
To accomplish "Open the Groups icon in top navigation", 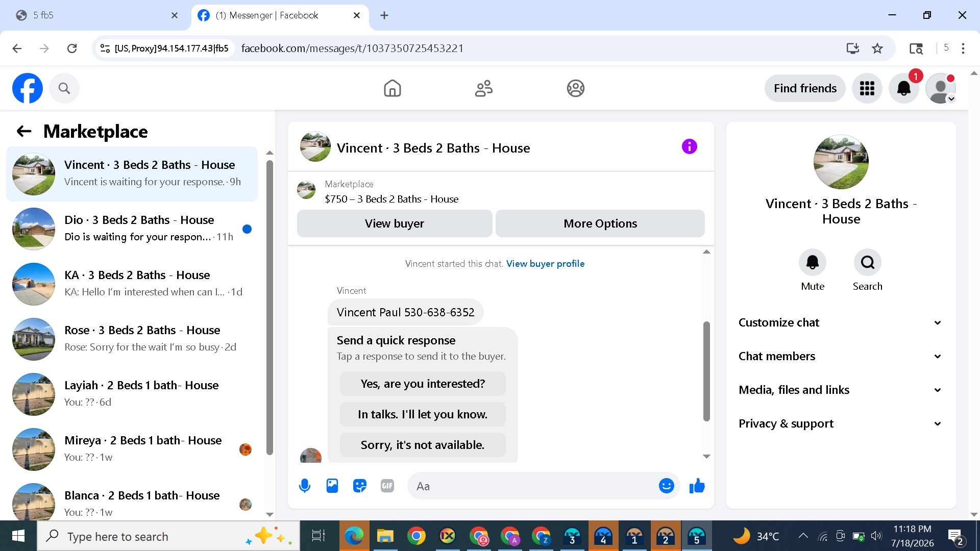I will [576, 88].
